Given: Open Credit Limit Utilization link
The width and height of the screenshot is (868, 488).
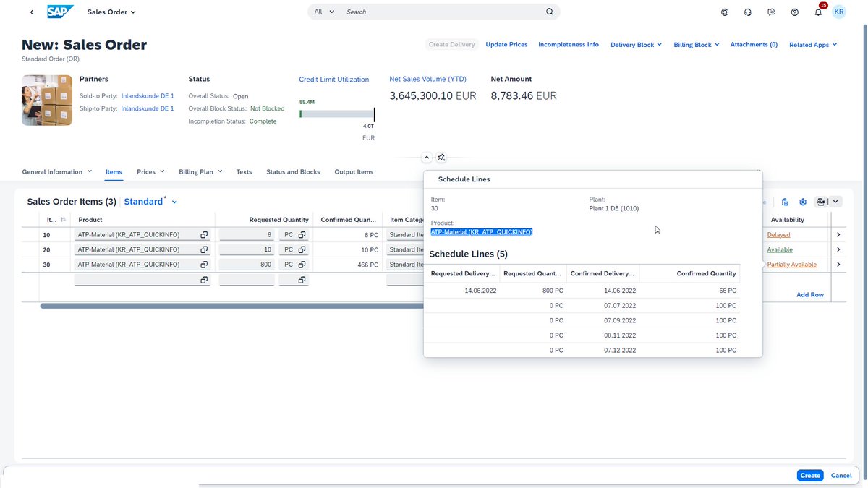Looking at the screenshot, I should pos(334,80).
